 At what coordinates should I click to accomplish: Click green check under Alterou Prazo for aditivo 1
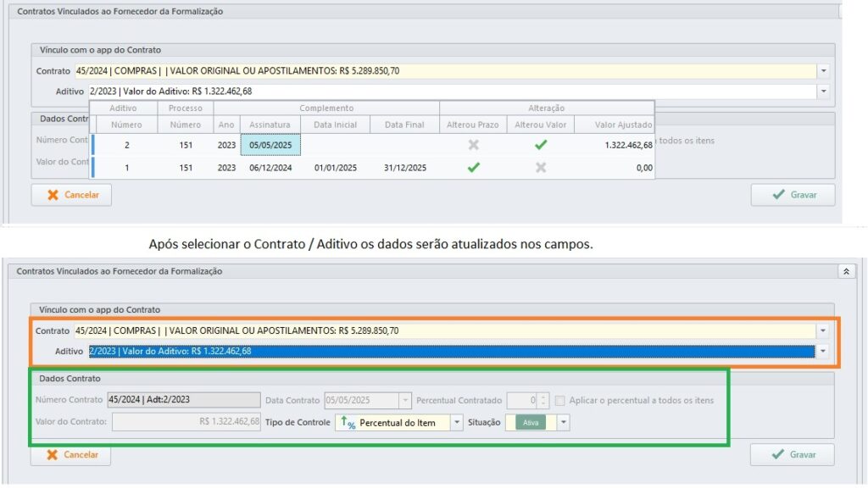(473, 168)
